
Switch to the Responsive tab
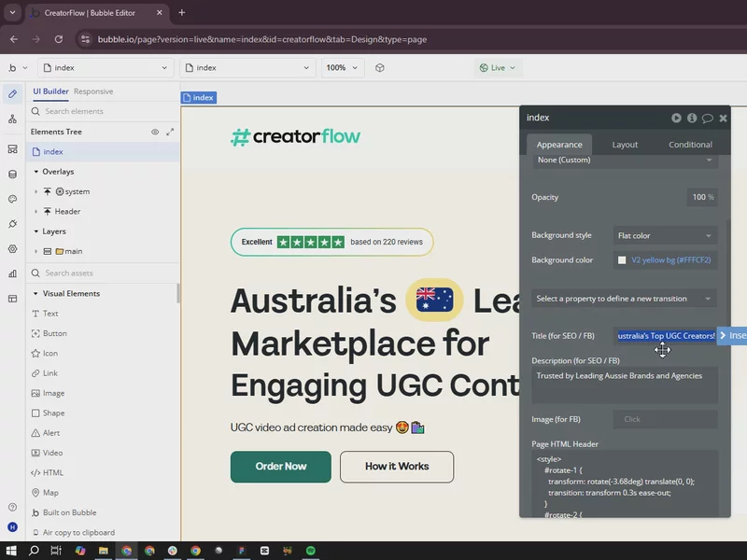click(x=93, y=91)
